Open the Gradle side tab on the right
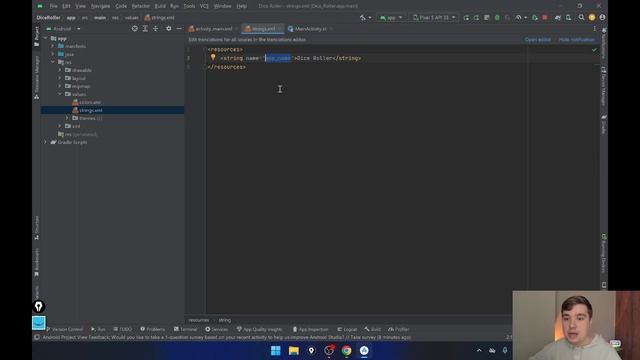 pyautogui.click(x=604, y=124)
